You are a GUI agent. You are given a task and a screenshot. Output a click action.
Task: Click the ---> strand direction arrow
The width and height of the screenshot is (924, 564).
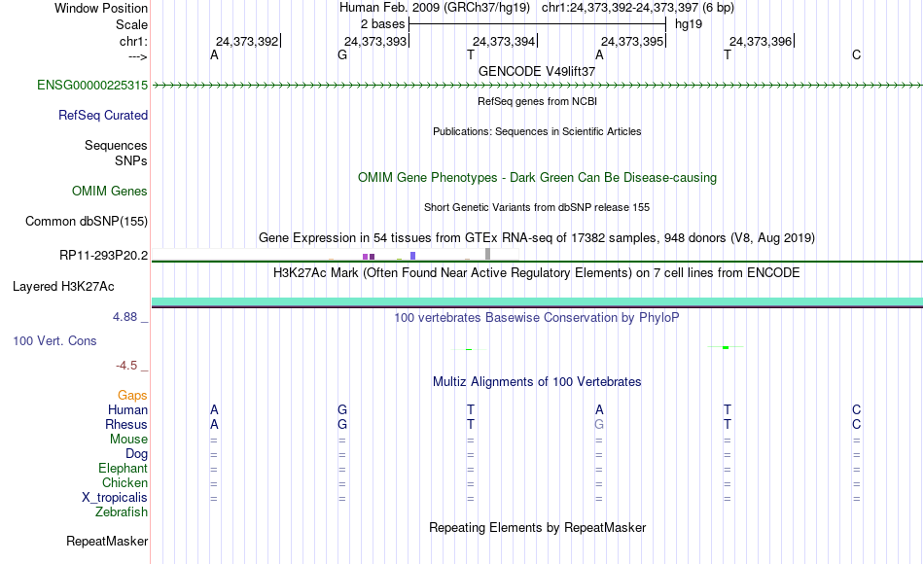coord(138,56)
